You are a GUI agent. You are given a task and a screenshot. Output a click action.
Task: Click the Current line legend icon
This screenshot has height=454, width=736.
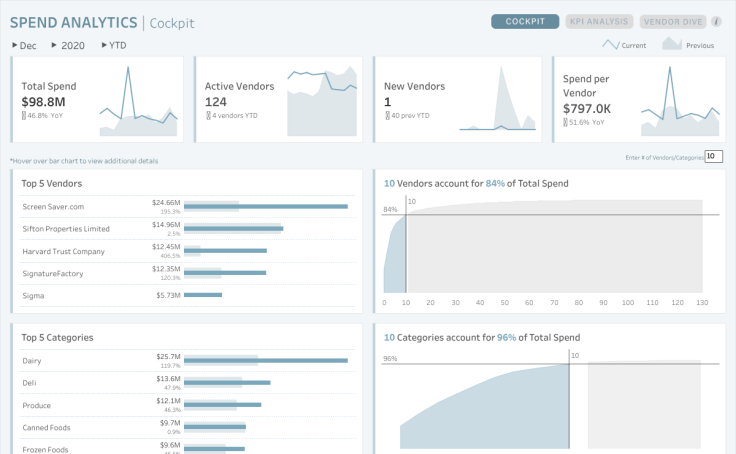coord(611,45)
